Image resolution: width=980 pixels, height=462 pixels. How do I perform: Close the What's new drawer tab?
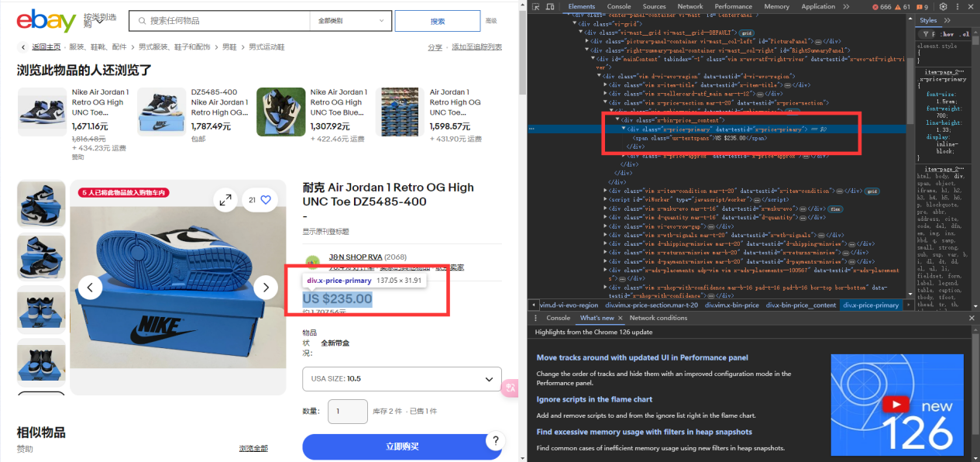coord(621,318)
